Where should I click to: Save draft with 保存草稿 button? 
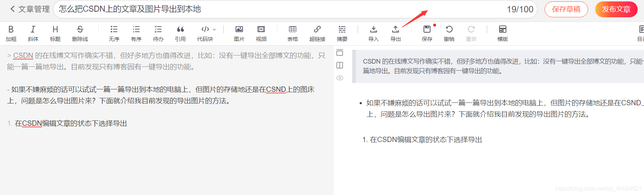point(566,9)
